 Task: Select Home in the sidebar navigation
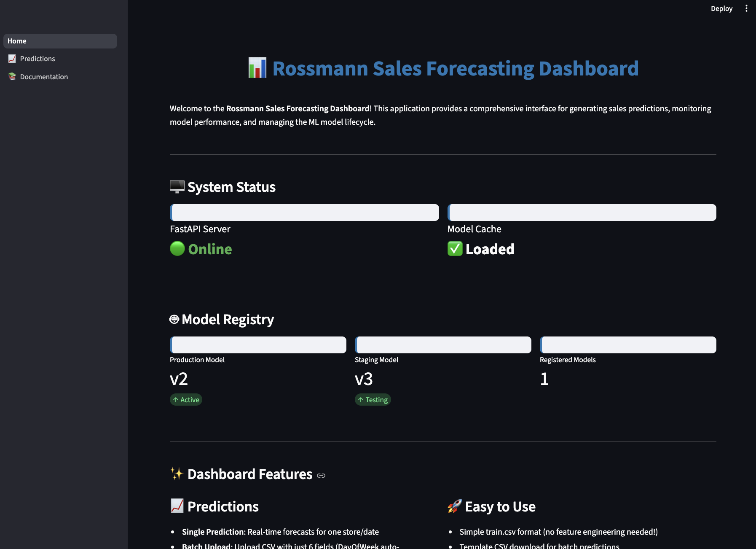tap(60, 41)
